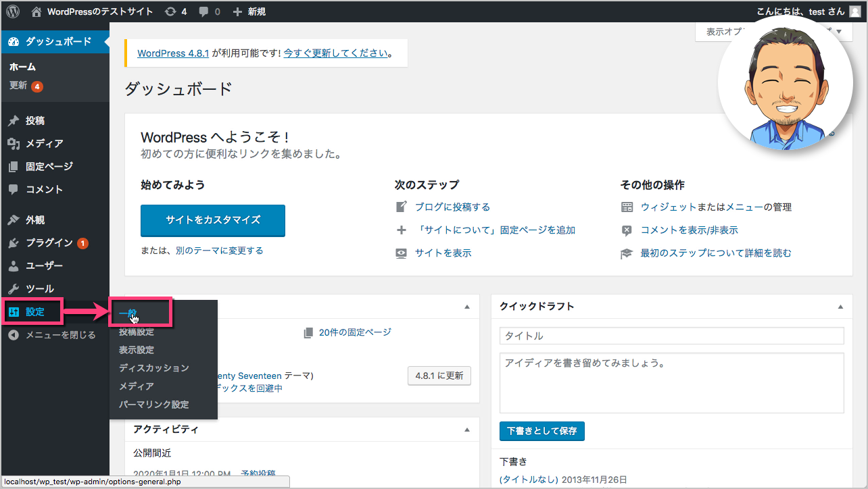Open 投稿設定 in the settings submenu
This screenshot has width=868, height=489.
[137, 332]
